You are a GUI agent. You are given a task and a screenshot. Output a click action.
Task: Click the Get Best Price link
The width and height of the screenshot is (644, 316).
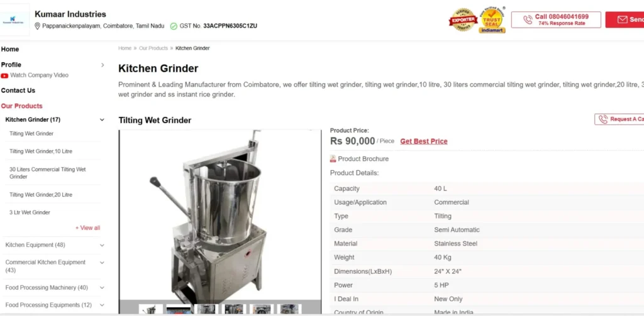(x=424, y=141)
